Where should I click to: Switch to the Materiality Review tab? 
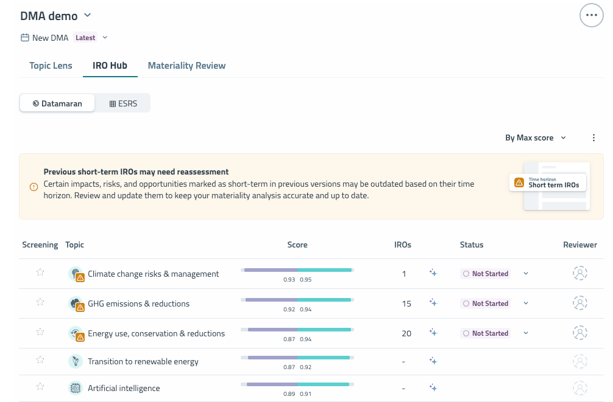[187, 66]
